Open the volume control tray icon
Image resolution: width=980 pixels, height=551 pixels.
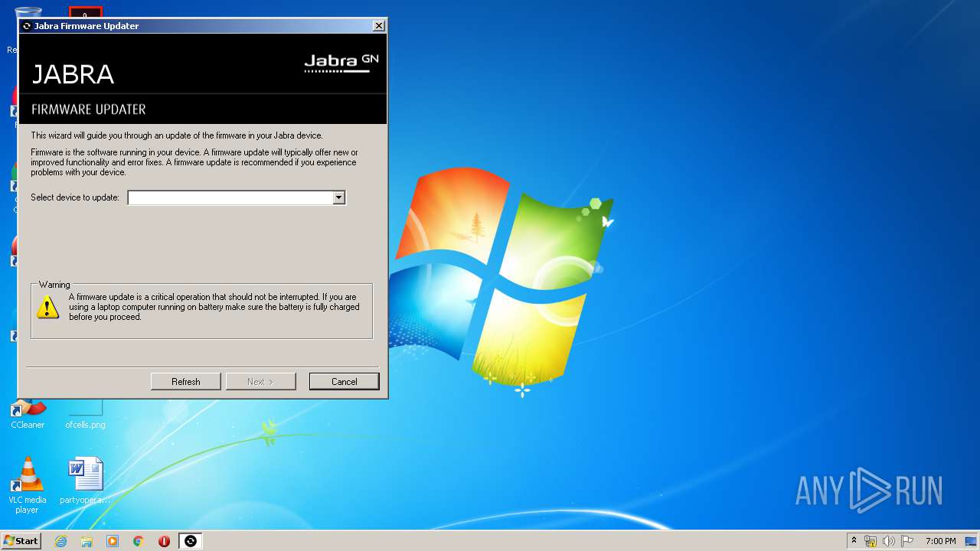click(889, 541)
